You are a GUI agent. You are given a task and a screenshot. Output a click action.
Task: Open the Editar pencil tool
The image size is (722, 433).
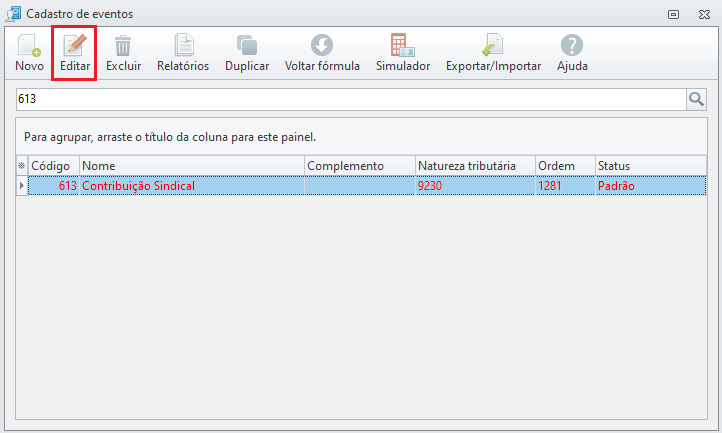pyautogui.click(x=75, y=53)
